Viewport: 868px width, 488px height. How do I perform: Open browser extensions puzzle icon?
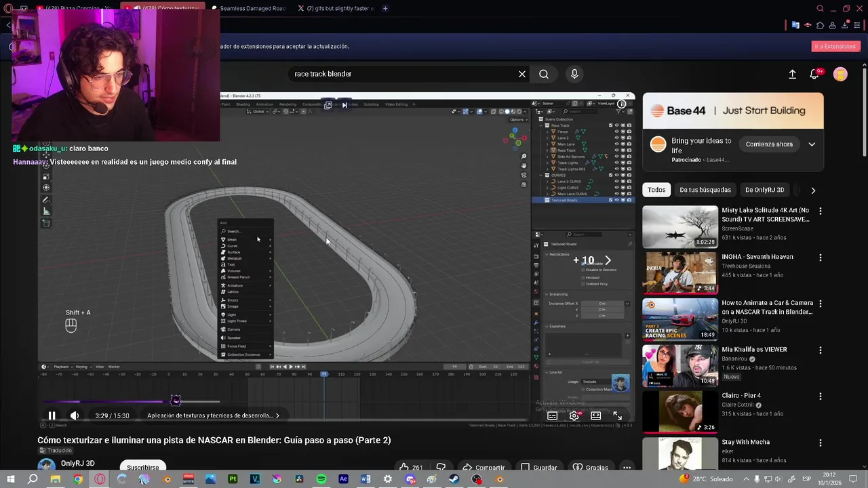click(x=820, y=25)
